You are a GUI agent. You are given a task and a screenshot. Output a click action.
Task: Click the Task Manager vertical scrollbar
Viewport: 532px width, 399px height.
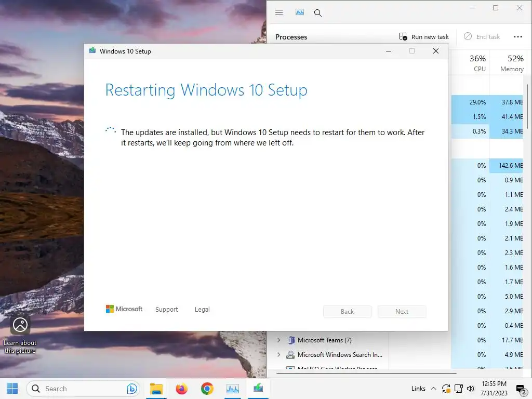pyautogui.click(x=528, y=106)
